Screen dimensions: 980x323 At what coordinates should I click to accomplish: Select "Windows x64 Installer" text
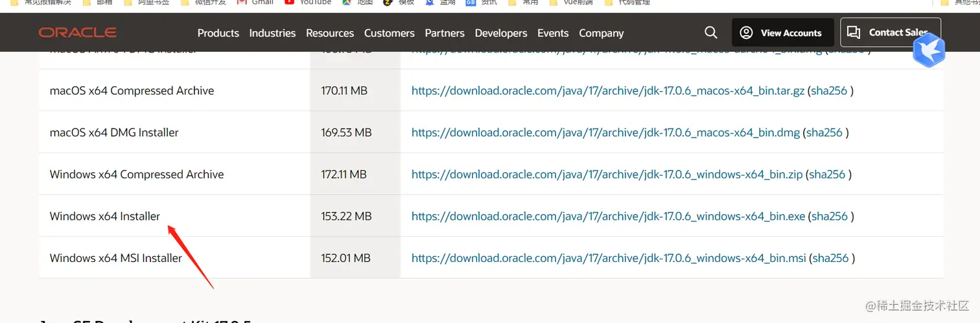point(104,216)
